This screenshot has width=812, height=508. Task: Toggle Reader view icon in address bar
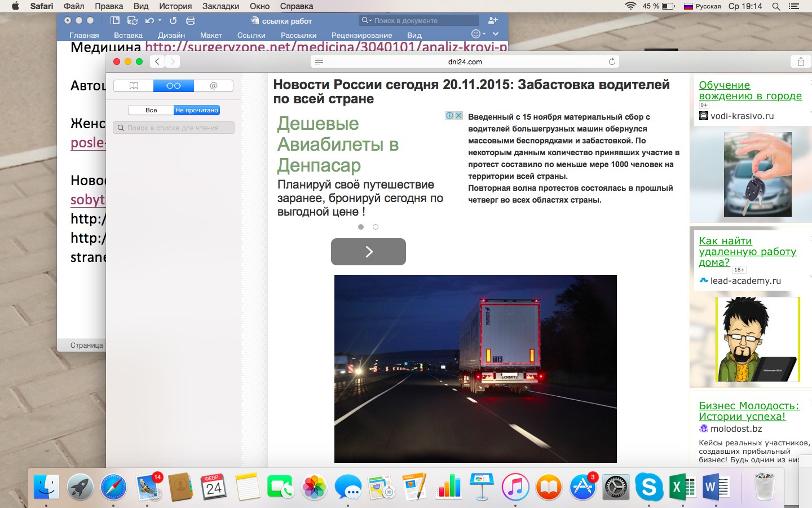(319, 62)
